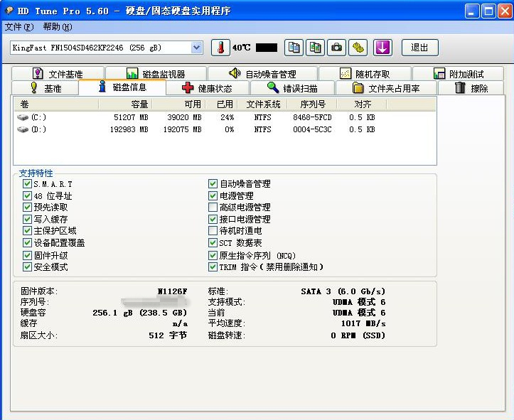Click the firmware version value N1126F
Image resolution: width=514 pixels, height=420 pixels.
pos(173,291)
